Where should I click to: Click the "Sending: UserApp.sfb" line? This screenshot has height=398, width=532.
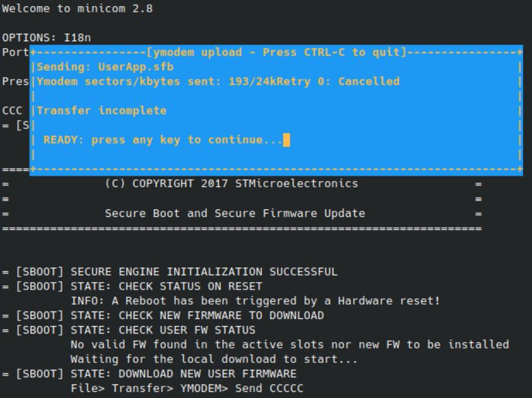(105, 67)
